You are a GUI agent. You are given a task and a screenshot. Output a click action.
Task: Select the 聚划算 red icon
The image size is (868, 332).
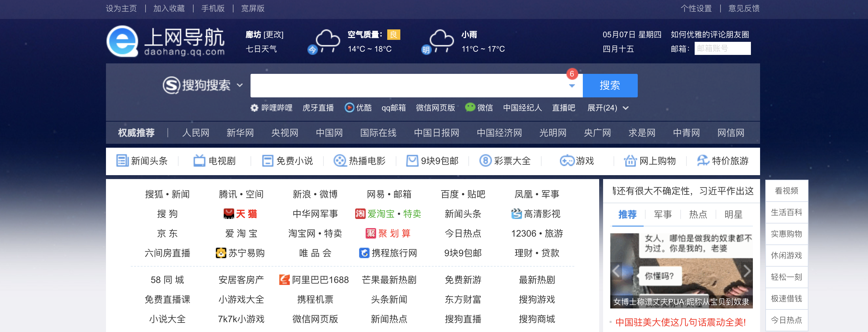click(371, 234)
